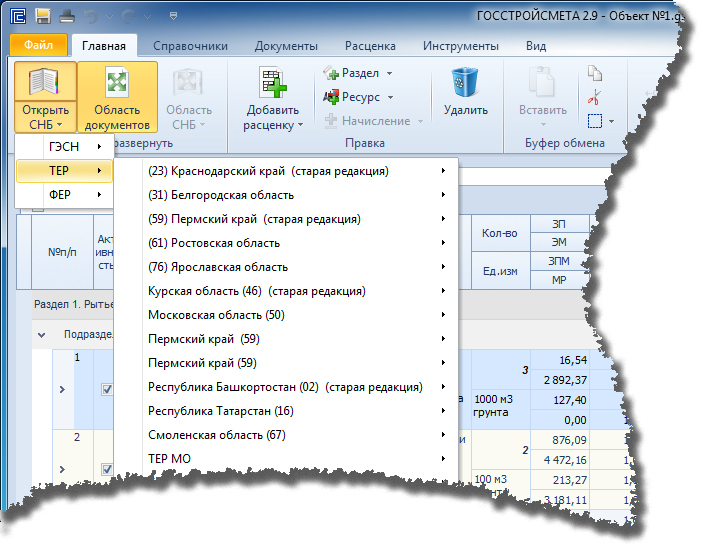Image resolution: width=703 pixels, height=544 pixels.
Task: Toggle the activity checkbox in row 2
Action: pos(107,469)
